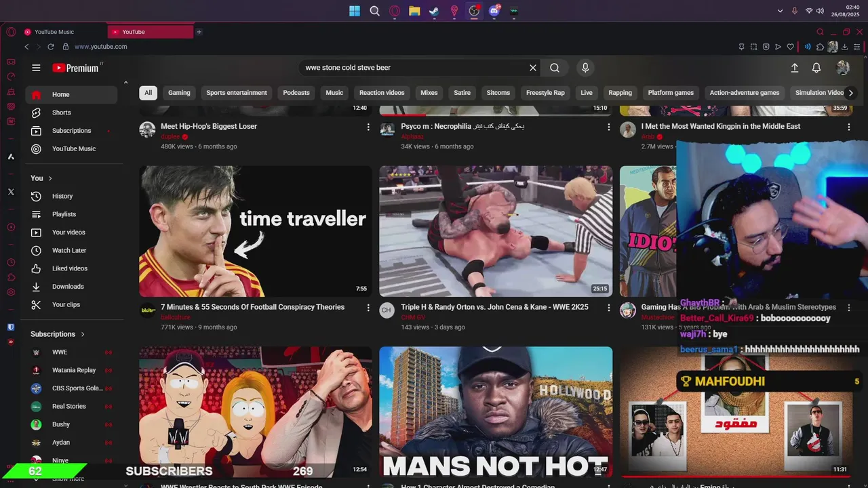The height and width of the screenshot is (488, 868).
Task: Click the magnifier search button
Action: coord(555,68)
